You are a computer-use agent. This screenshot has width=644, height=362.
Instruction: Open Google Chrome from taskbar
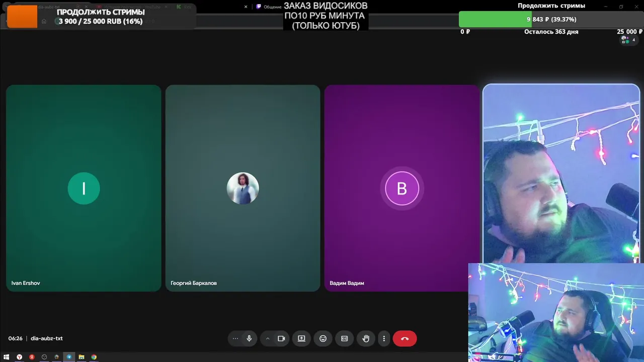pos(94,357)
